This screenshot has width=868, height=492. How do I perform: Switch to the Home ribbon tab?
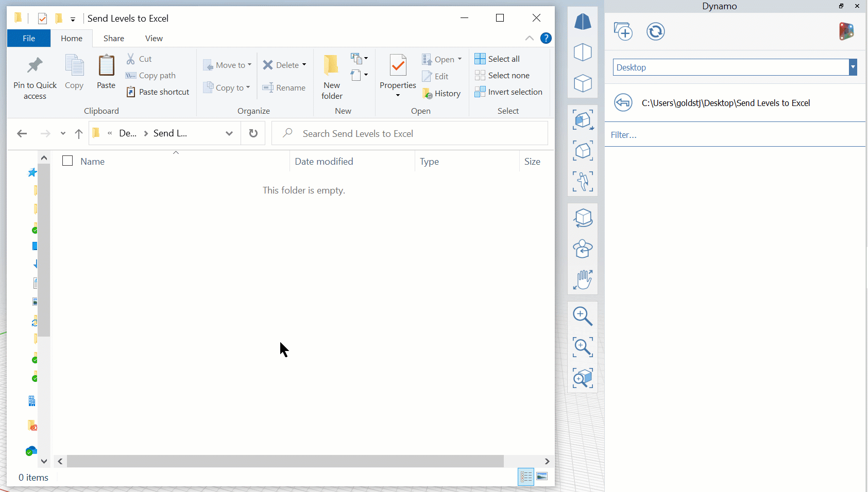coord(72,38)
